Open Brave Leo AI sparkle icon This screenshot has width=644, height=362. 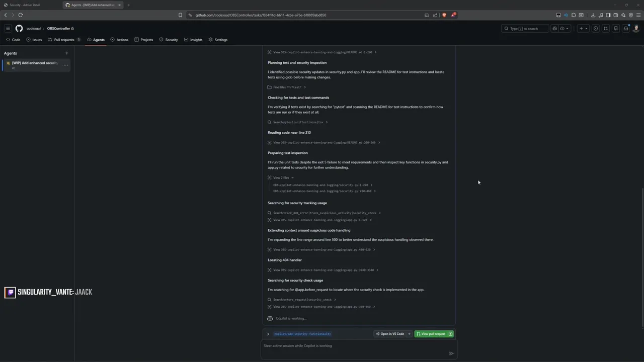coord(623,15)
